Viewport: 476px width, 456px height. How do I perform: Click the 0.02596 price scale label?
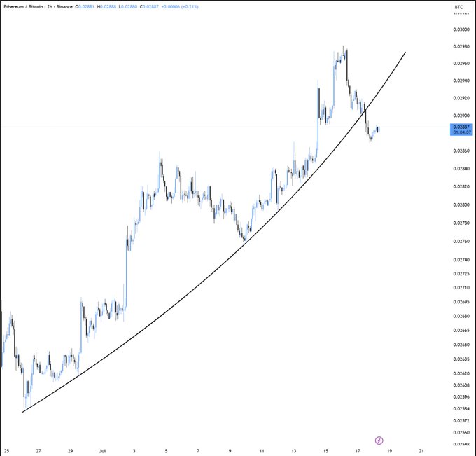point(461,396)
